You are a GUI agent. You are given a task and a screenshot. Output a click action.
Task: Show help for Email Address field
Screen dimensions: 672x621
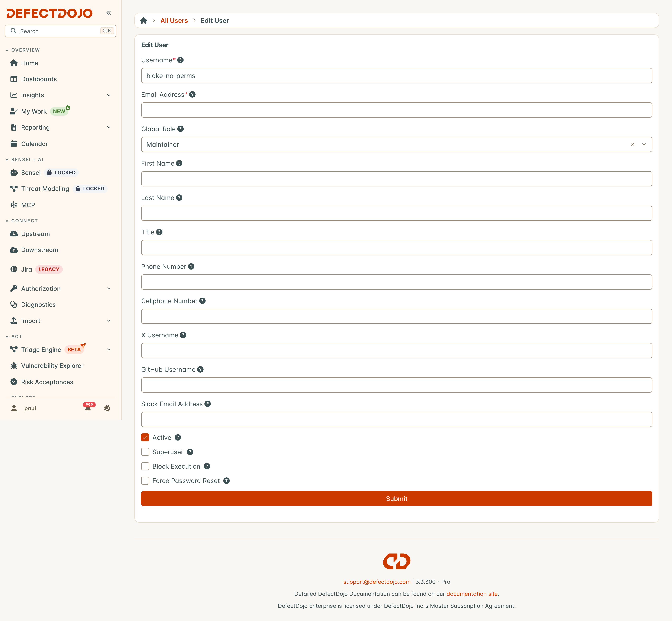click(192, 94)
